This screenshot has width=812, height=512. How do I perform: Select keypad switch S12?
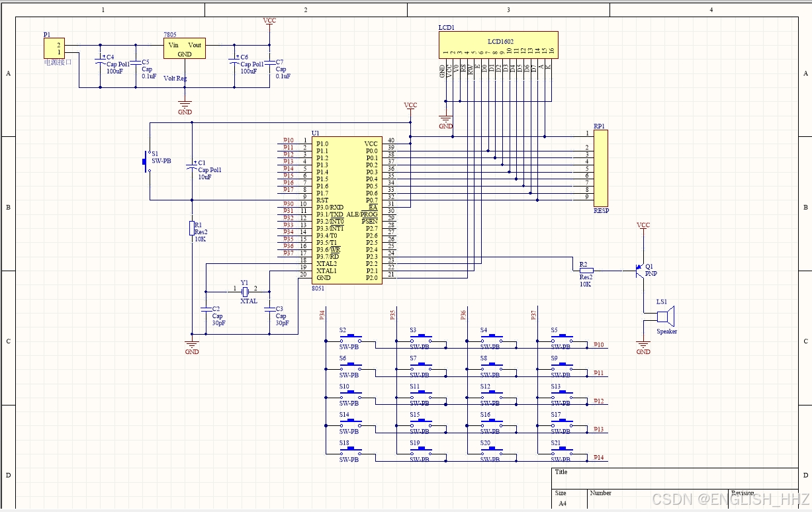pos(491,396)
